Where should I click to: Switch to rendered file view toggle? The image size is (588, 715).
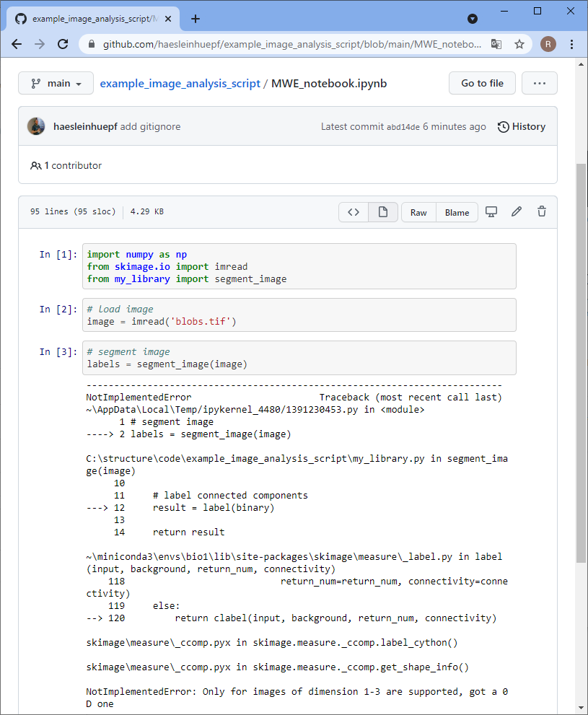pyautogui.click(x=383, y=212)
